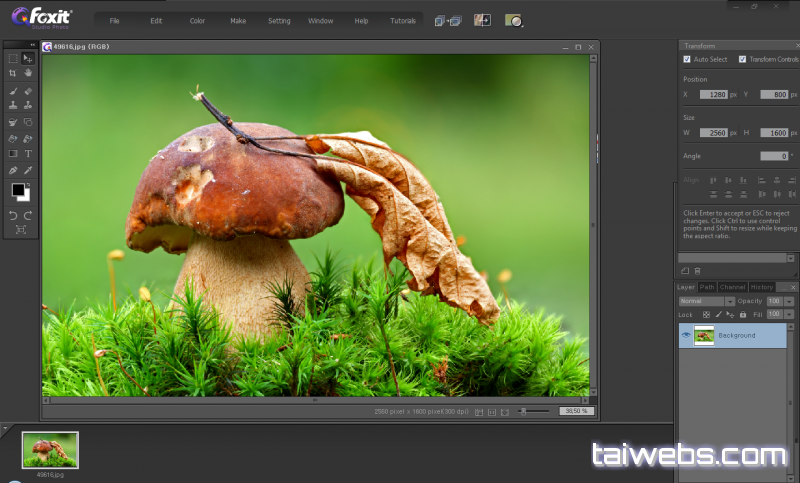The image size is (800, 483).
Task: Select the Crop tool in toolbox
Action: click(12, 73)
